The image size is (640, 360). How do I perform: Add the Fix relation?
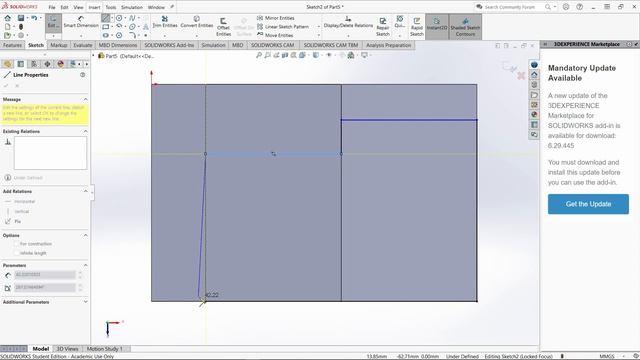pos(13,221)
